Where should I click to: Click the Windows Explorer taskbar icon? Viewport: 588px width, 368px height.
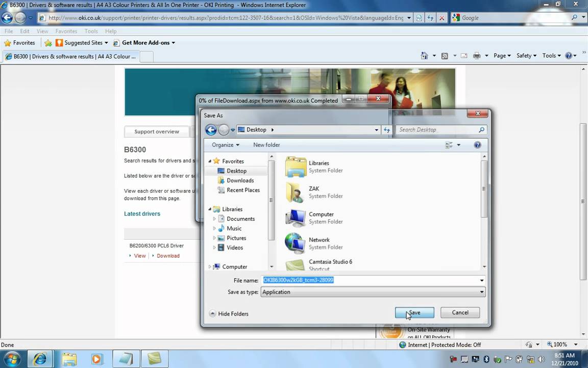pos(69,359)
